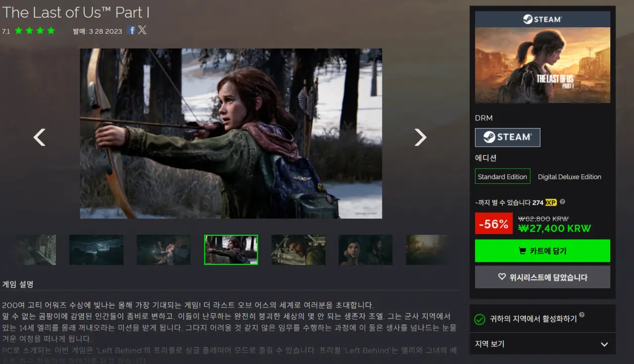Click the XP info question mark icon
This screenshot has height=364, width=634.
pyautogui.click(x=562, y=202)
